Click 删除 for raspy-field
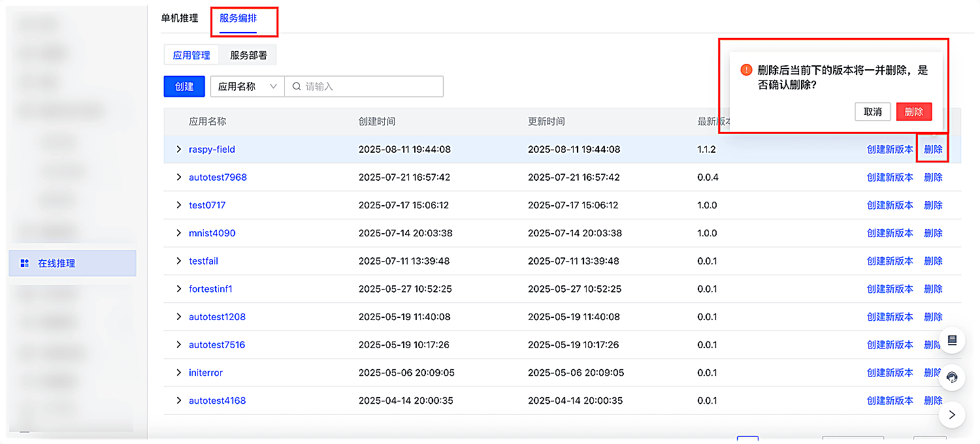The image size is (980, 444). coord(933,150)
